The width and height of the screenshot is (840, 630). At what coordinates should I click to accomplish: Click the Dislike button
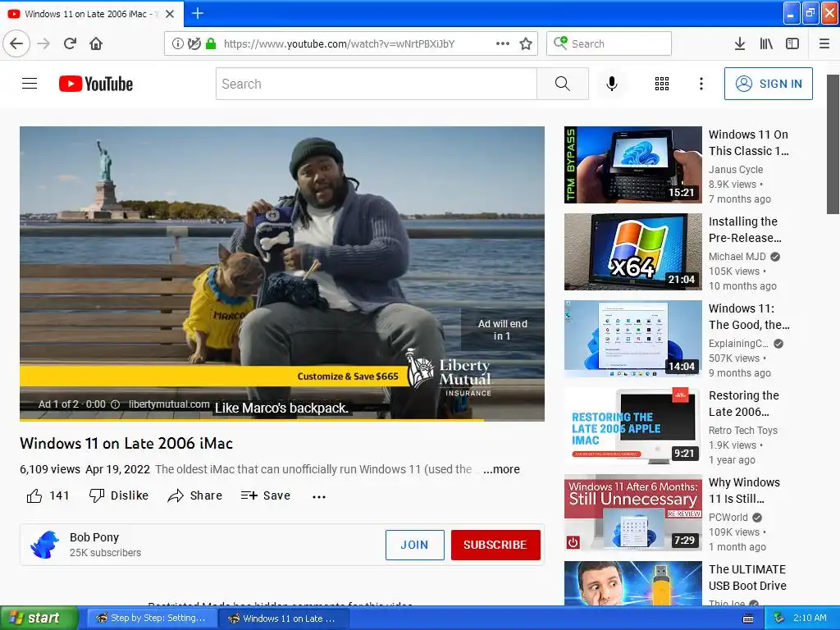click(x=119, y=495)
